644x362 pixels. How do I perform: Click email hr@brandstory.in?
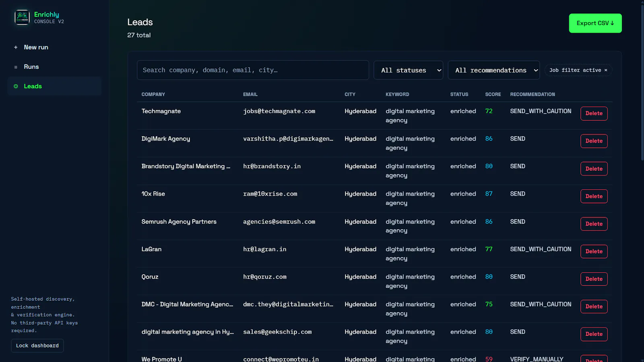[272, 166]
